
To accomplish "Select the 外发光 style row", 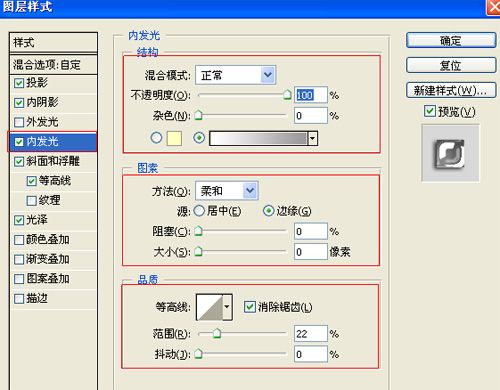I will tap(53, 122).
